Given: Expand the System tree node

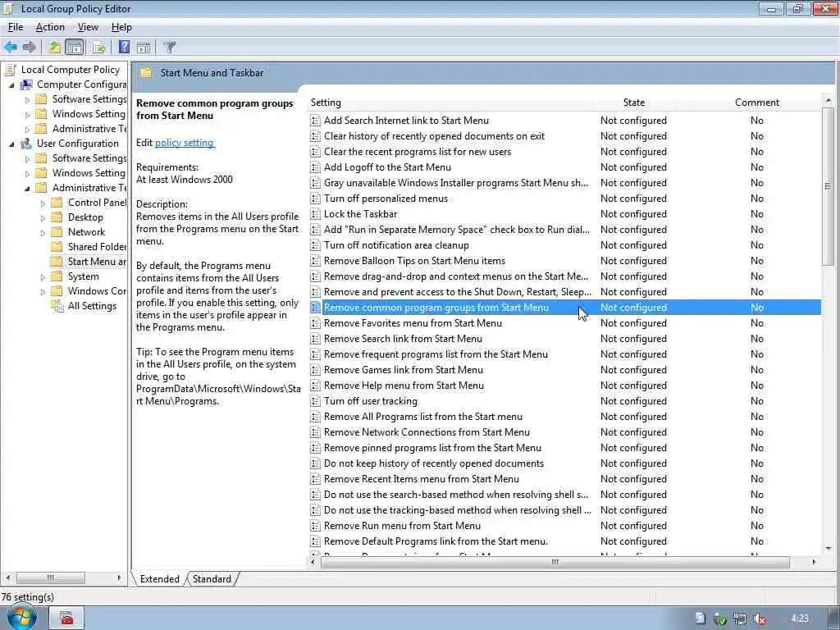Looking at the screenshot, I should (x=43, y=277).
